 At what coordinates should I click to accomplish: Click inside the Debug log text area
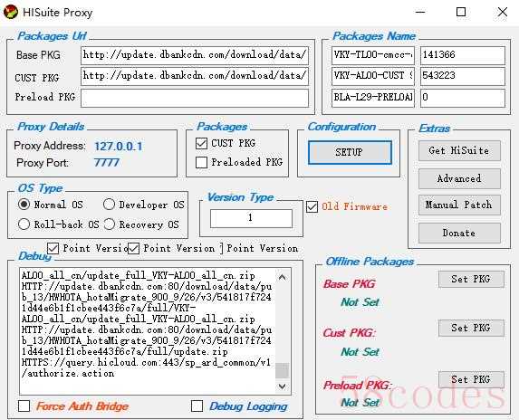[x=148, y=330]
